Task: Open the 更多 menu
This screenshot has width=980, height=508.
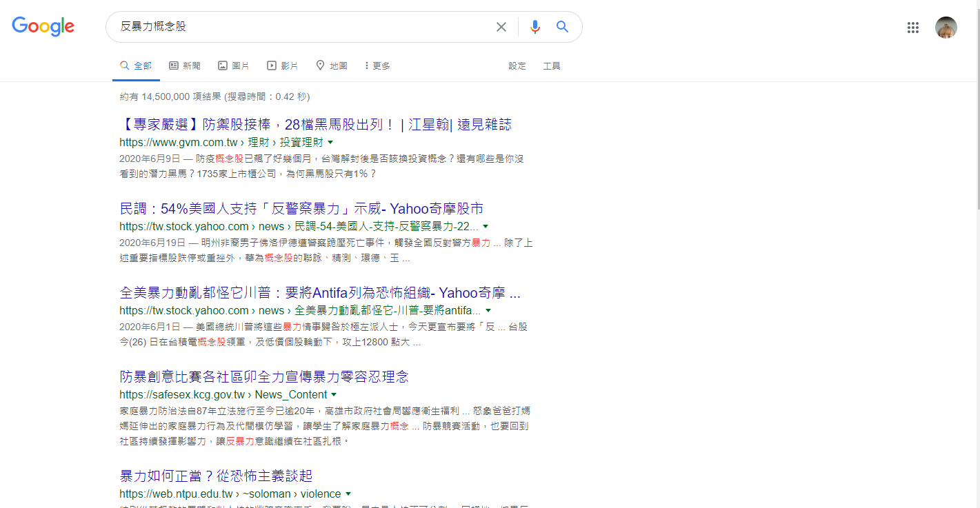Action: (x=377, y=65)
